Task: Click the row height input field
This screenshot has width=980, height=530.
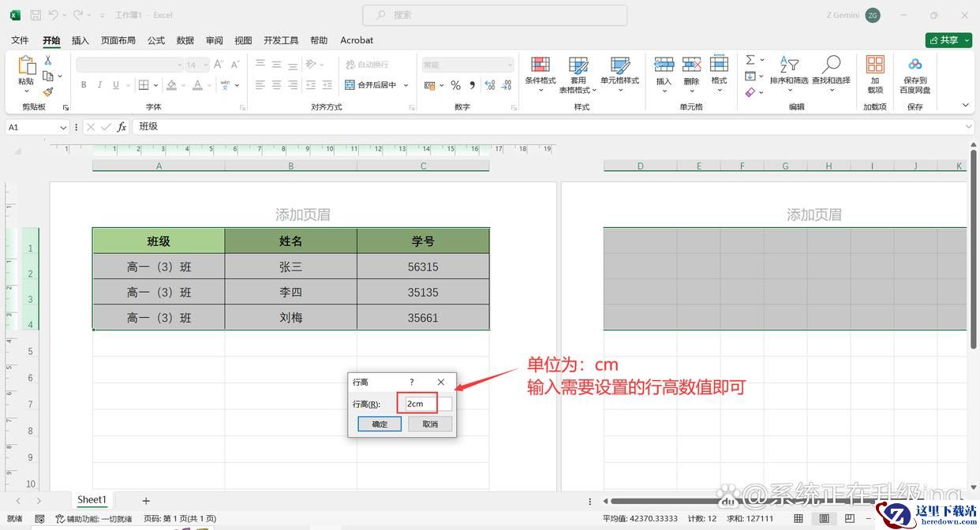Action: tap(427, 404)
